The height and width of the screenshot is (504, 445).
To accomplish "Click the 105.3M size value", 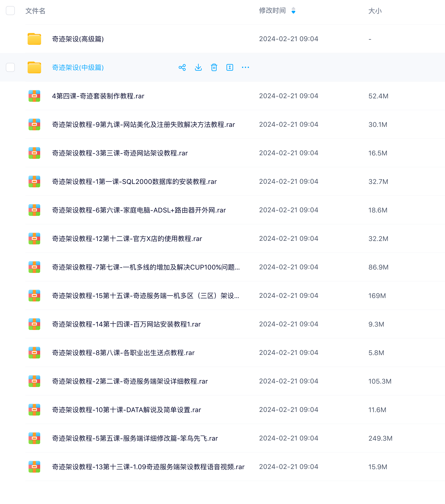I will 380,381.
